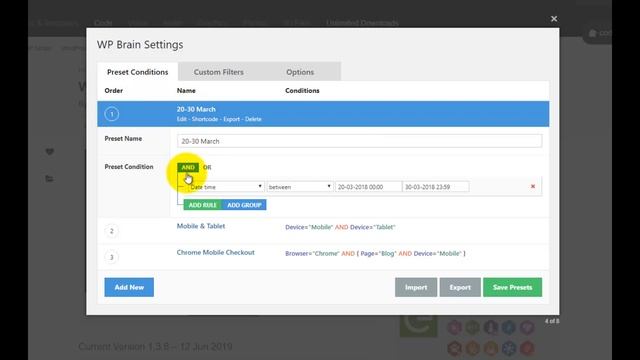640x360 pixels.
Task: Click the Delete link under 20-30 March
Action: click(x=253, y=119)
